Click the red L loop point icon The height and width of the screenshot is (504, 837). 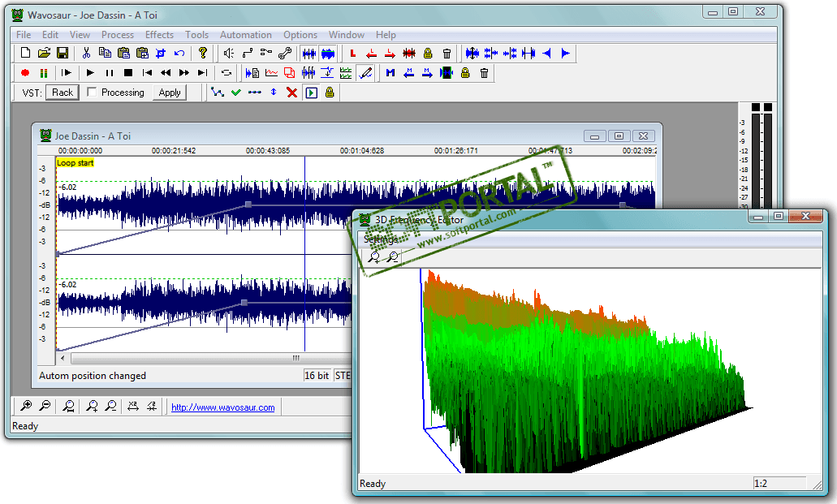tap(352, 54)
